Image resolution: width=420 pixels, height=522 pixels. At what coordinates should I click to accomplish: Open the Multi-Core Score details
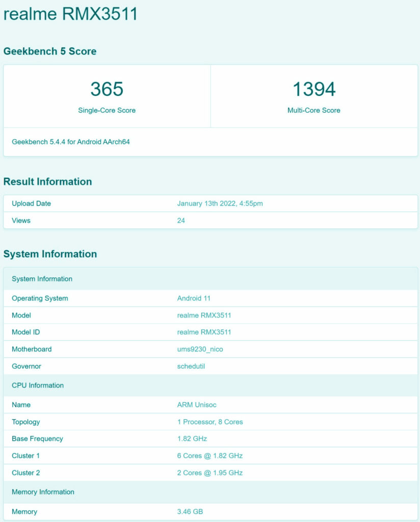coord(314,89)
